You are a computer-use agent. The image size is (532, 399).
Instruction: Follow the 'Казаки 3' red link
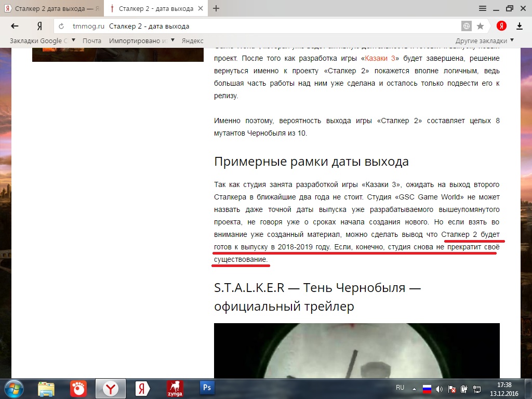pos(380,58)
